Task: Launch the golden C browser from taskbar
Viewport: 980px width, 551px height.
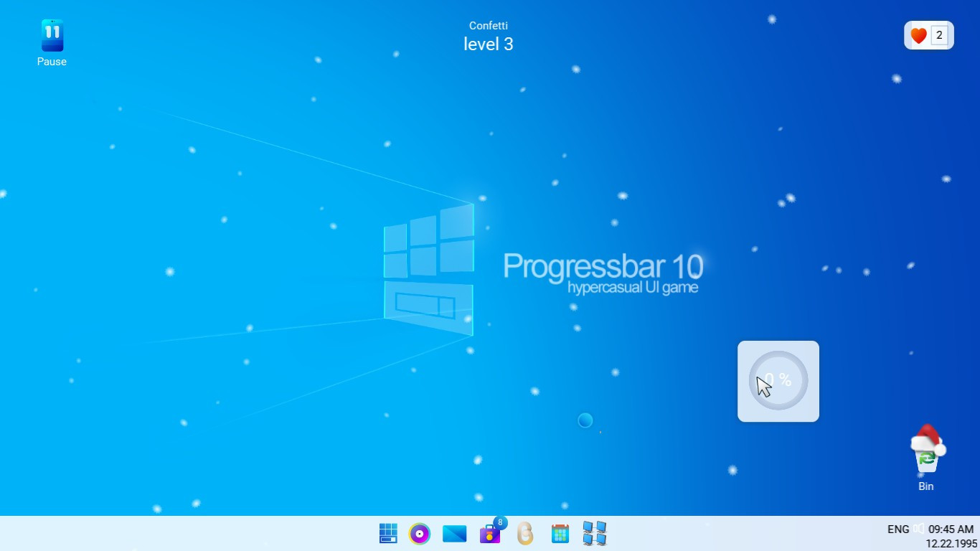Action: click(525, 534)
